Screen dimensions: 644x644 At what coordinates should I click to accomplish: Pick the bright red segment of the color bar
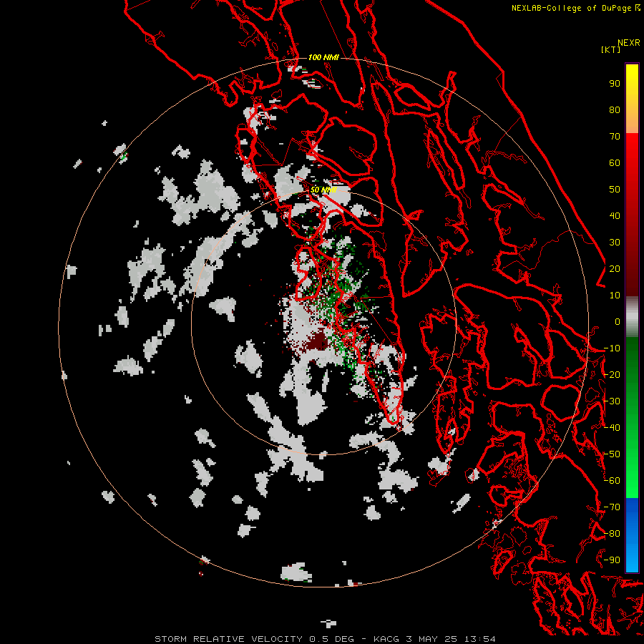[x=632, y=160]
